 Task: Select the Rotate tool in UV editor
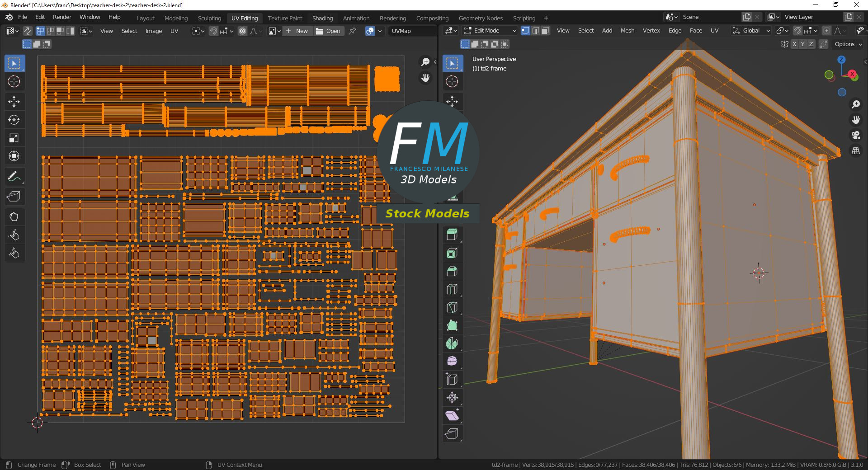coord(14,120)
